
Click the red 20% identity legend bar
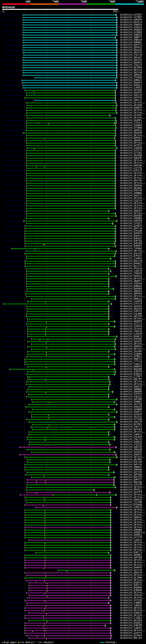(x=16, y=4)
